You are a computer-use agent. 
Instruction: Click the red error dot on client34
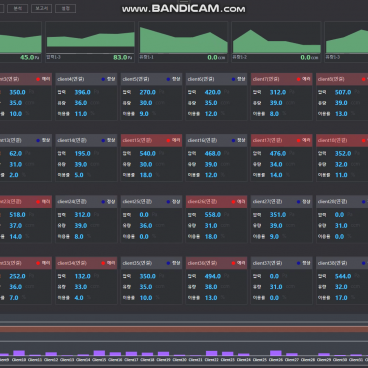103,263
